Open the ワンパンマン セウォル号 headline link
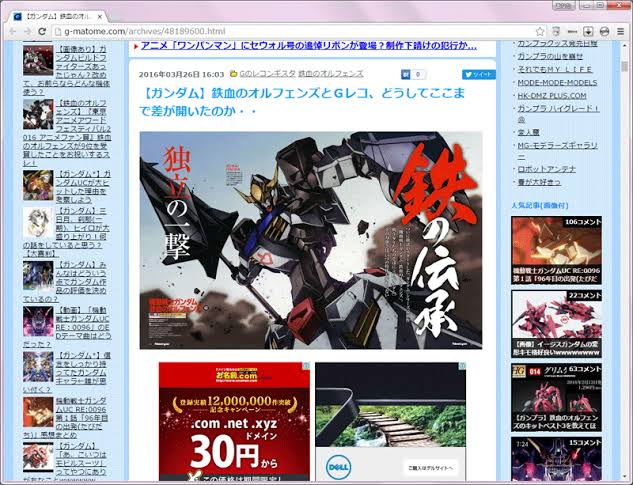This screenshot has height=485, width=633. (308, 46)
